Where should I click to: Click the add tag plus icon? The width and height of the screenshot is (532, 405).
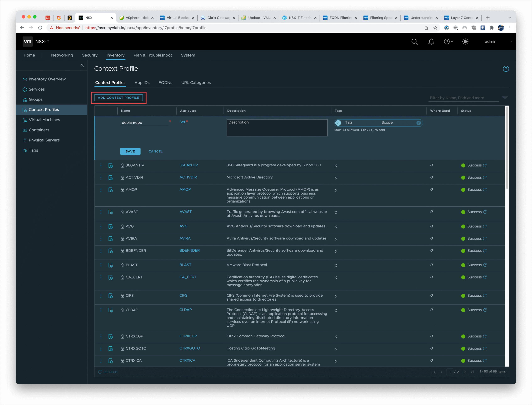(419, 123)
